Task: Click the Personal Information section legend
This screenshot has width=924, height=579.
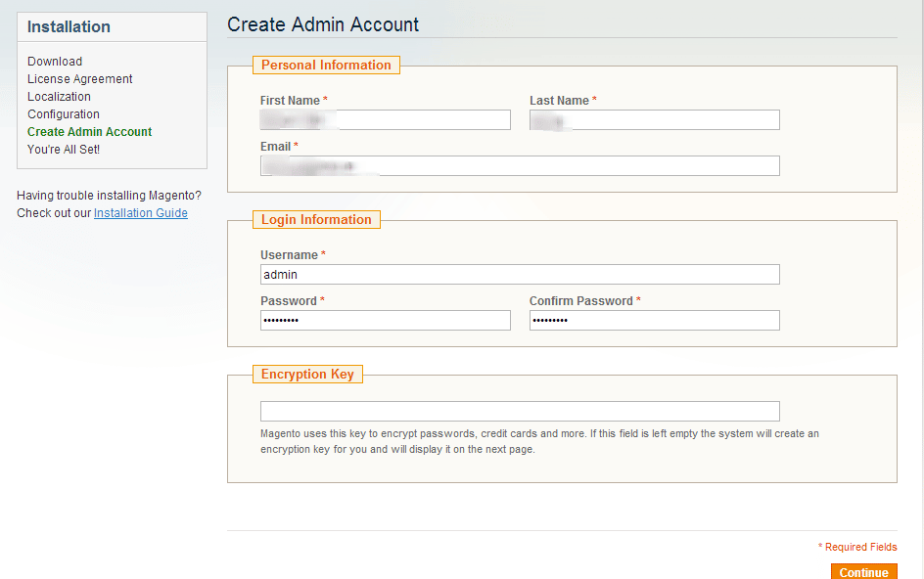Action: pyautogui.click(x=326, y=66)
